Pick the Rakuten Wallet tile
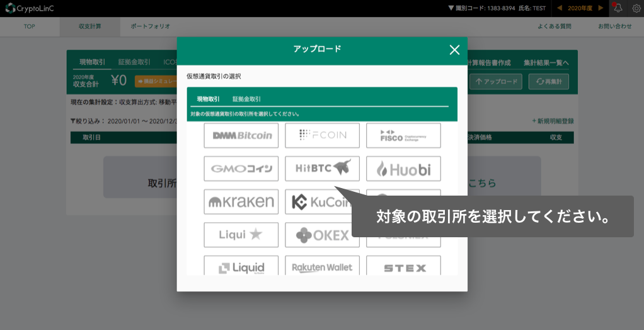The width and height of the screenshot is (644, 330). [323, 266]
